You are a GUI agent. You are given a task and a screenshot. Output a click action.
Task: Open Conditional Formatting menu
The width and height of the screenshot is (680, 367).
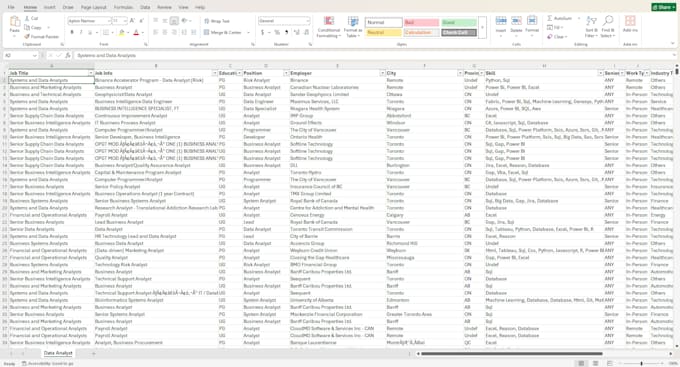click(329, 27)
